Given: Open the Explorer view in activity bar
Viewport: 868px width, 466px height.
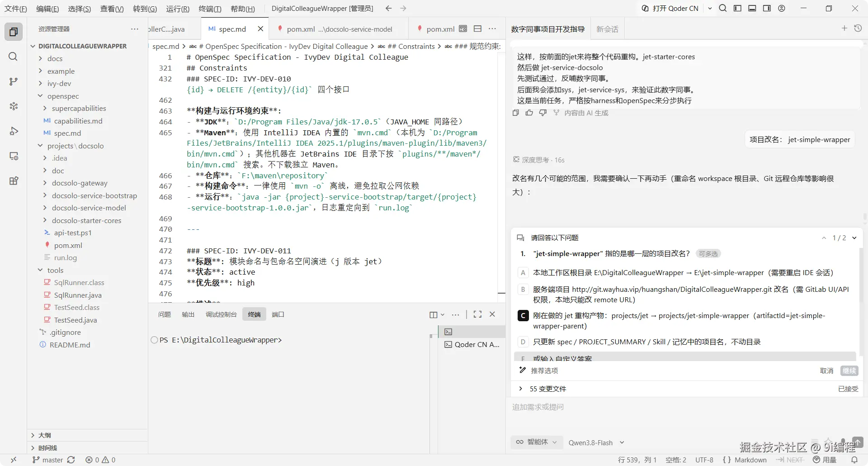Looking at the screenshot, I should pyautogui.click(x=14, y=32).
